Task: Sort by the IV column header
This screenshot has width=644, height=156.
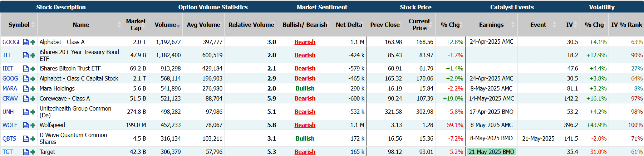Action: [570, 25]
